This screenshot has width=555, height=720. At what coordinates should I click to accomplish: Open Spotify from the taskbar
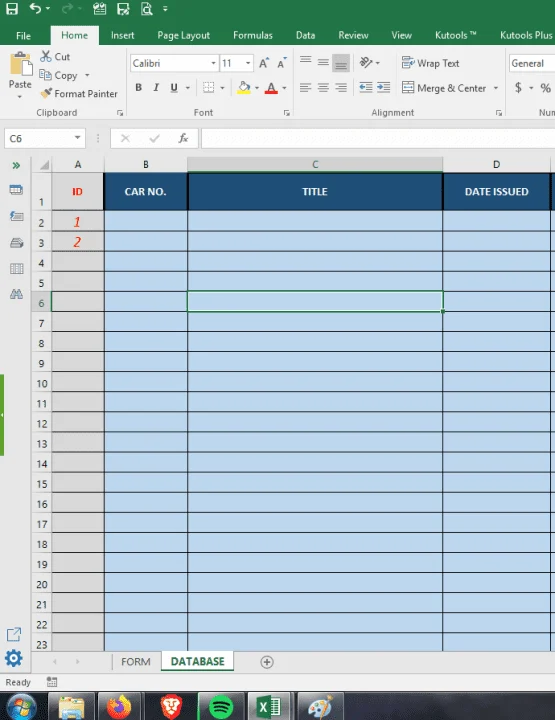point(221,707)
